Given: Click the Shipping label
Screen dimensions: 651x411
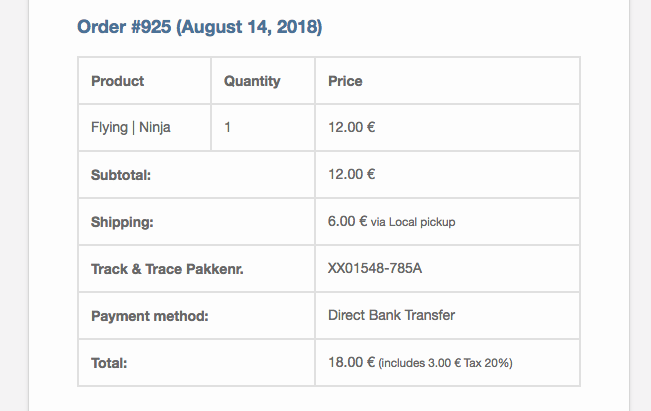Looking at the screenshot, I should click(x=122, y=222).
